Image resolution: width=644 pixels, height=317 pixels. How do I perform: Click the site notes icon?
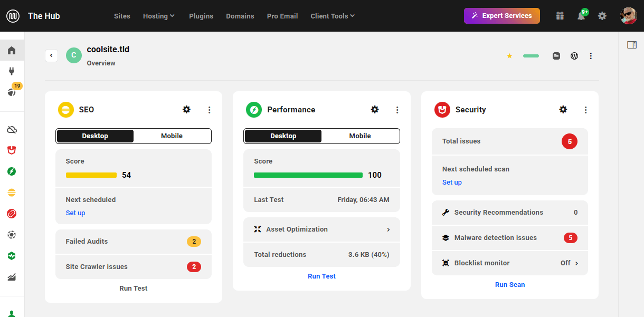pyautogui.click(x=556, y=56)
